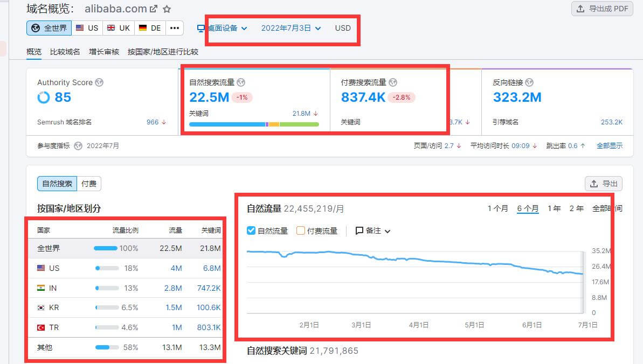Click the globe icon beside 付费搜索流量
The image size is (643, 364).
pos(393,82)
